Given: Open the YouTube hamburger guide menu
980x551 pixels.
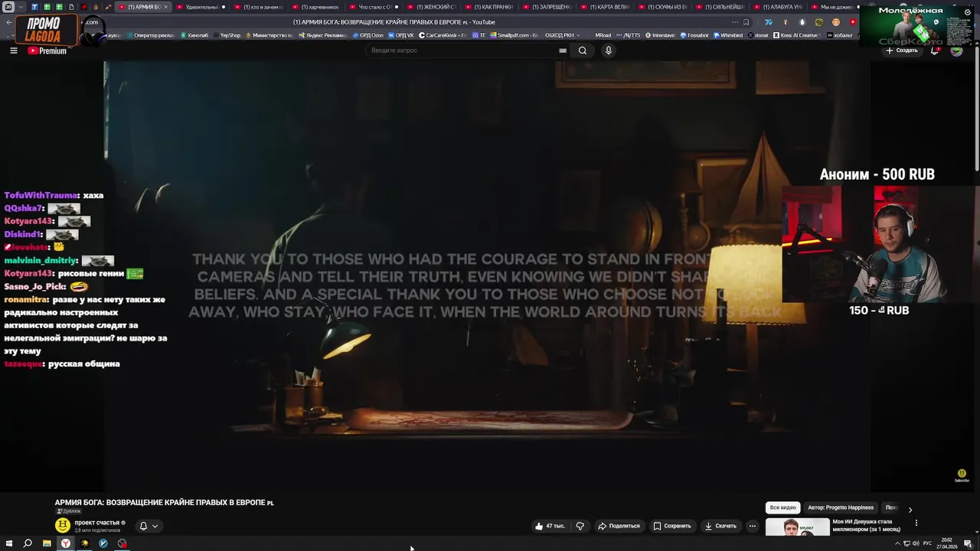Looking at the screenshot, I should [x=13, y=51].
